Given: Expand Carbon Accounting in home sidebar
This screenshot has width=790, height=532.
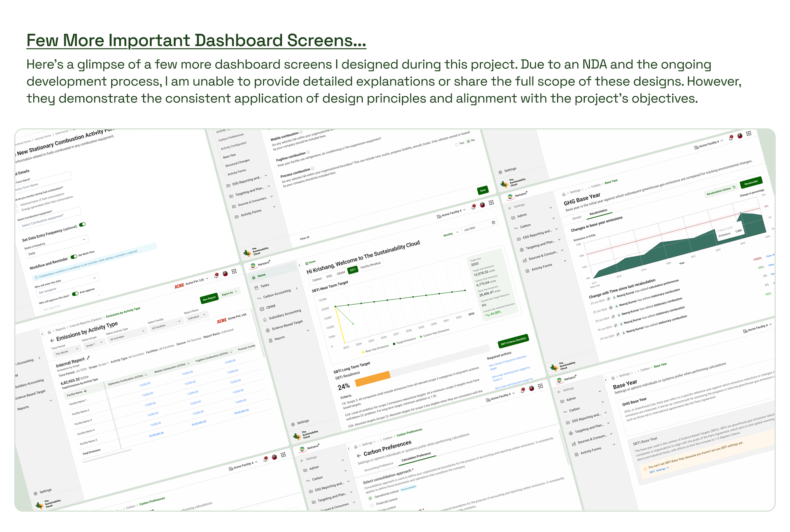Looking at the screenshot, I should 297,288.
